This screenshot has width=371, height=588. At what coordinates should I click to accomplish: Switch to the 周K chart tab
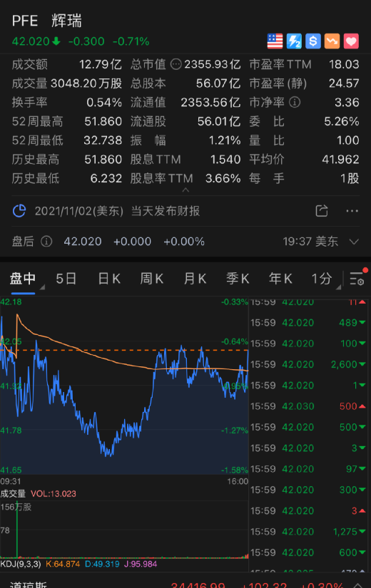pos(152,279)
